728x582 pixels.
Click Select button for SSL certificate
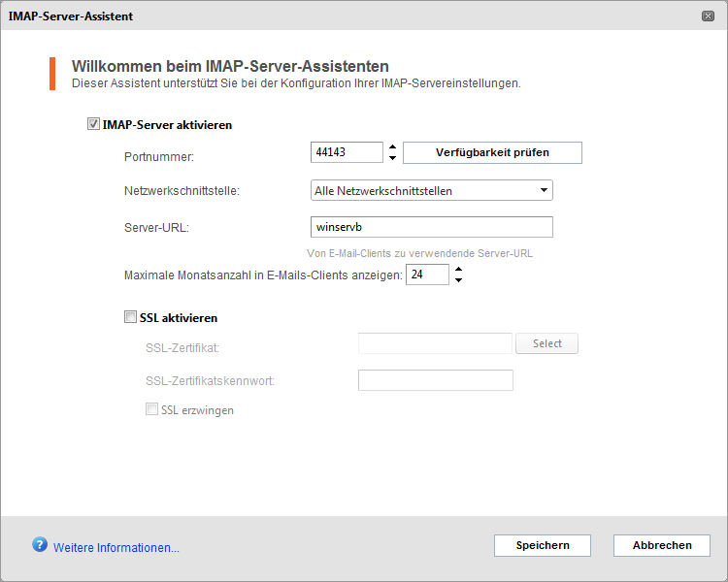[546, 343]
